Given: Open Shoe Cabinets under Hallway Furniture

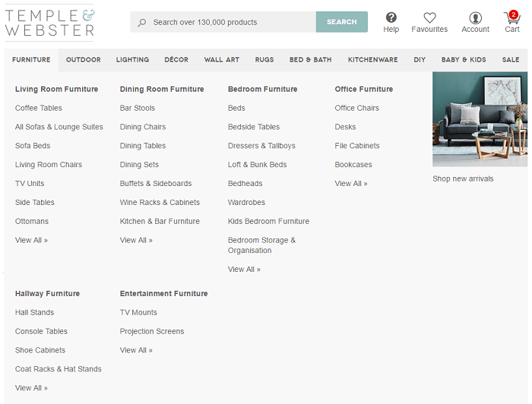Looking at the screenshot, I should pyautogui.click(x=40, y=350).
